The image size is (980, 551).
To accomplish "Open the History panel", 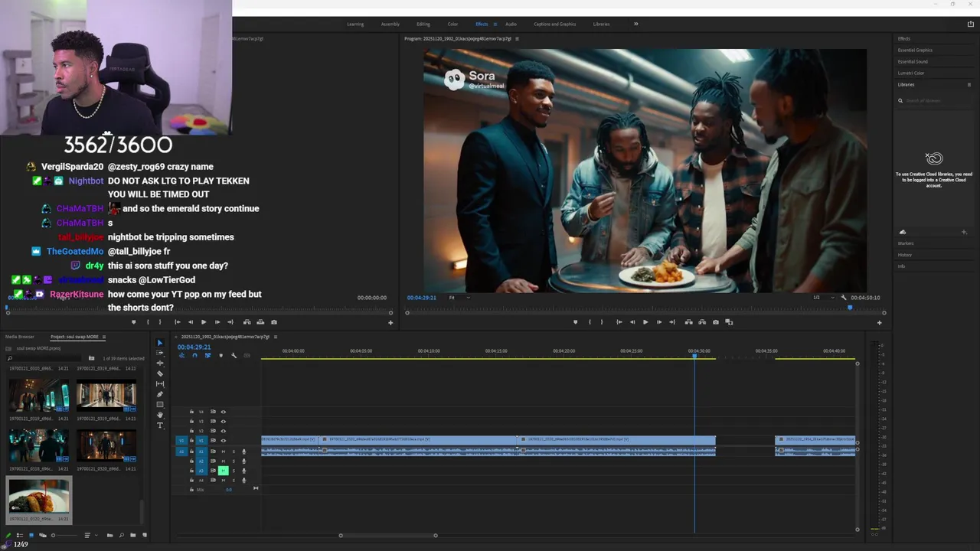I will click(x=905, y=255).
